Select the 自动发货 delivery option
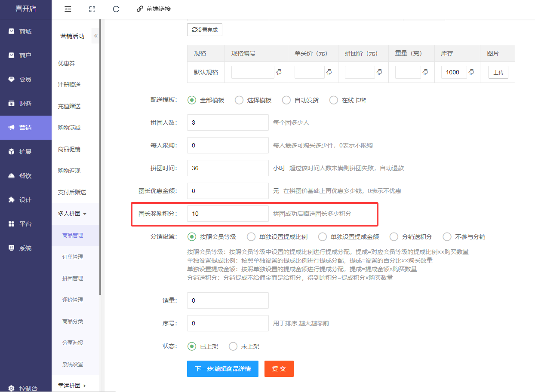This screenshot has width=535, height=392. click(286, 100)
